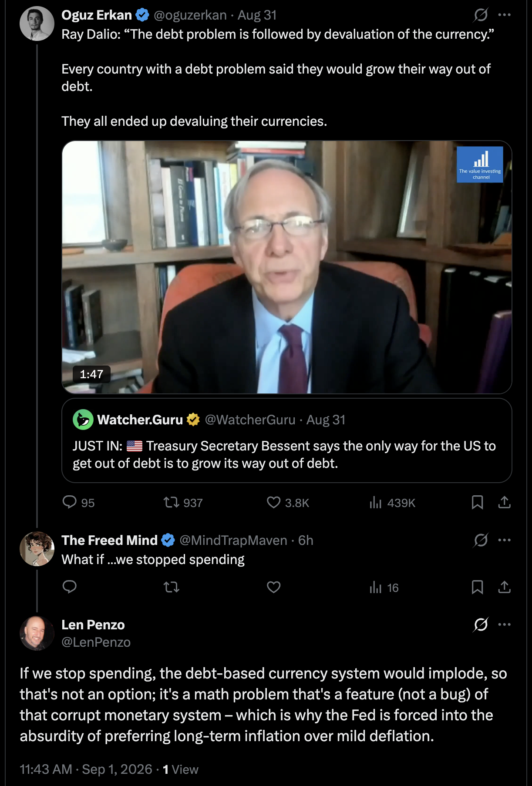532x786 pixels.
Task: Repost Oguz Erkan's tweet with 937 reposts
Action: (183, 503)
